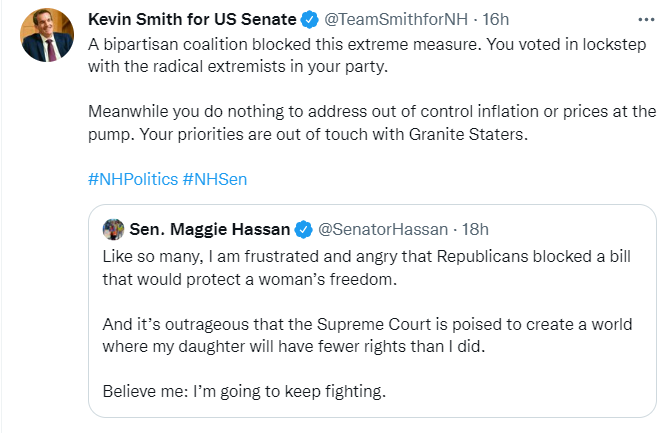Click verified badge beside Maggie Hassan's name

307,229
